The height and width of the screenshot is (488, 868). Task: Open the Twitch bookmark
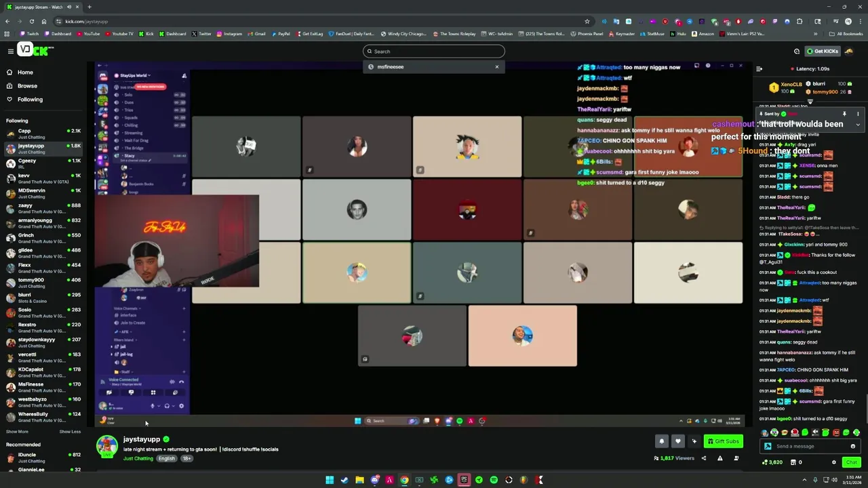(30, 34)
